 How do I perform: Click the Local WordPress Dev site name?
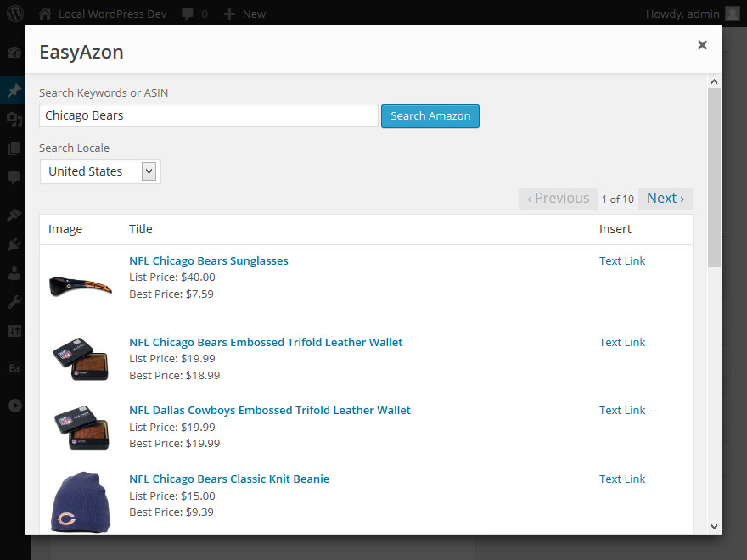point(112,14)
